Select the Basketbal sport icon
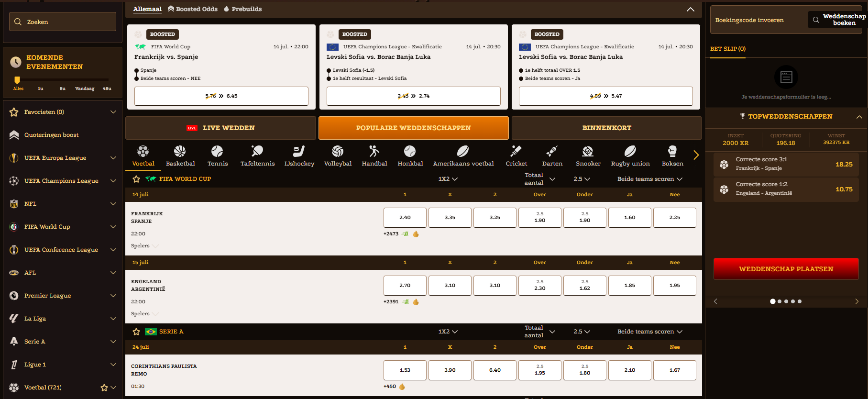 (180, 151)
